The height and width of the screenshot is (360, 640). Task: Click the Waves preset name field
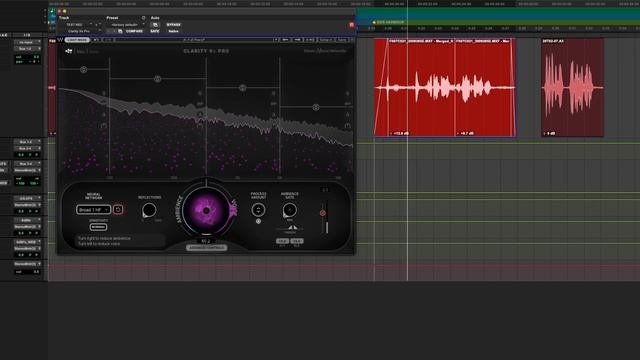click(x=195, y=40)
